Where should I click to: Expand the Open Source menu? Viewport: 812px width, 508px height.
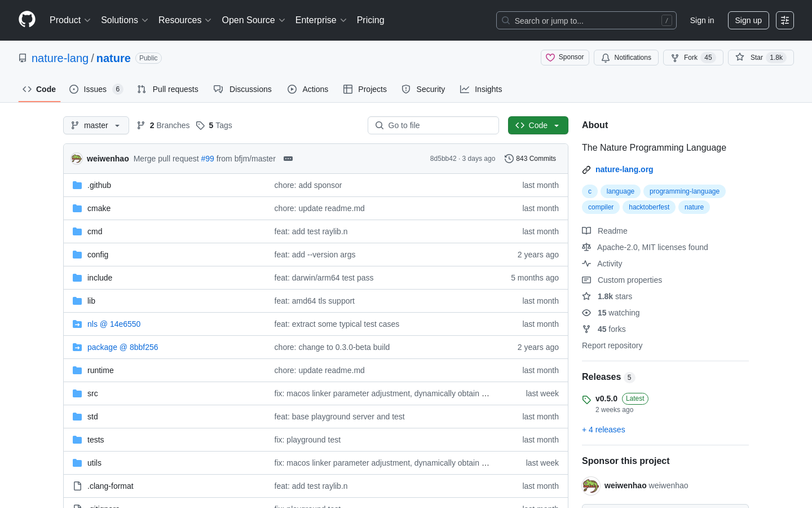tap(254, 20)
